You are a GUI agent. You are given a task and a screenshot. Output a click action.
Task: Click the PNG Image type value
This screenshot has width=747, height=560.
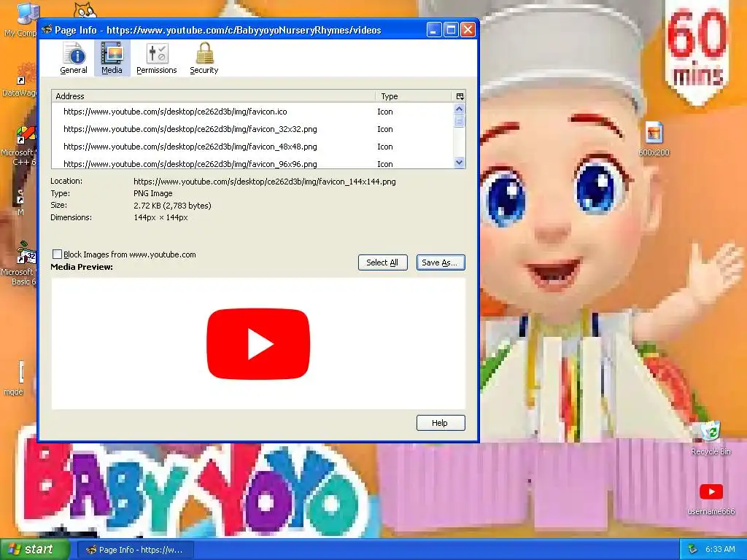click(153, 193)
